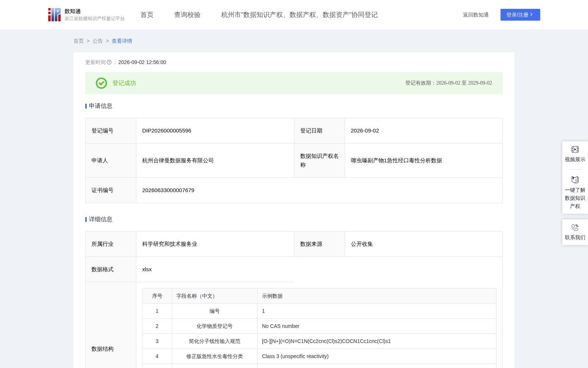Click the 浙江省数据知识产权登记平台 subtitle
Image resolution: width=588 pixels, height=368 pixels.
(94, 18)
